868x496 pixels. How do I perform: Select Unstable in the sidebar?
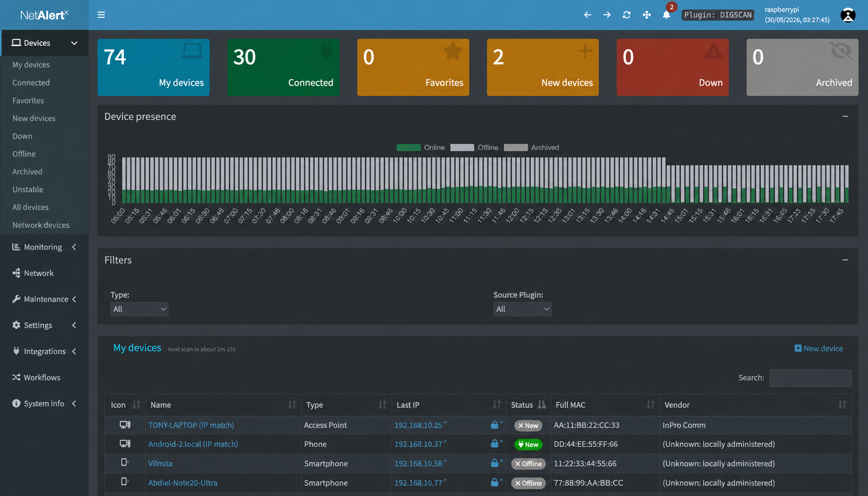[28, 189]
